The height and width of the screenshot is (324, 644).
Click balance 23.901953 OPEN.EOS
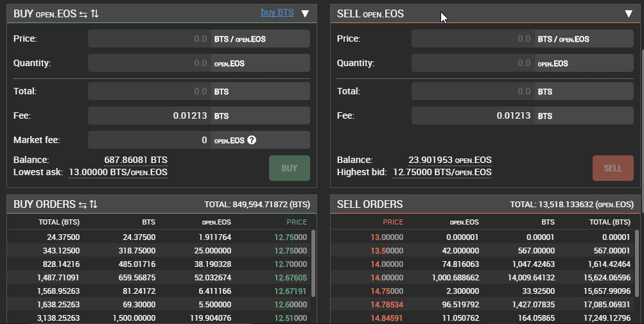(449, 160)
